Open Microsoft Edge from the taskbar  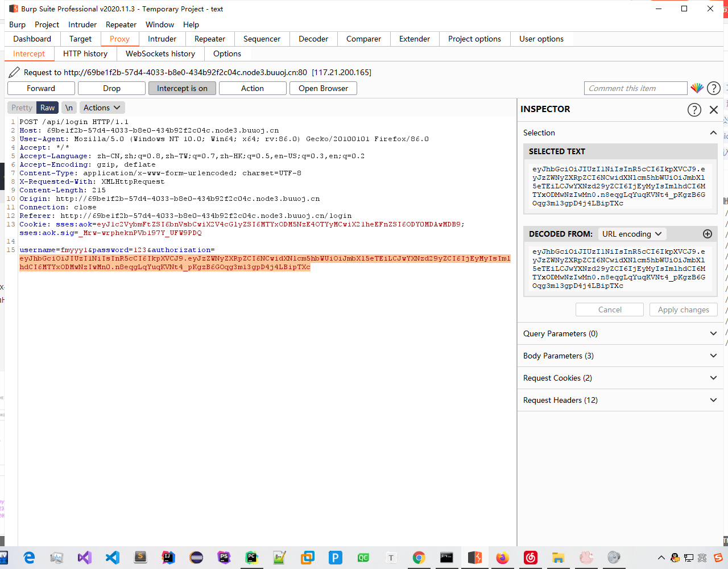click(28, 558)
